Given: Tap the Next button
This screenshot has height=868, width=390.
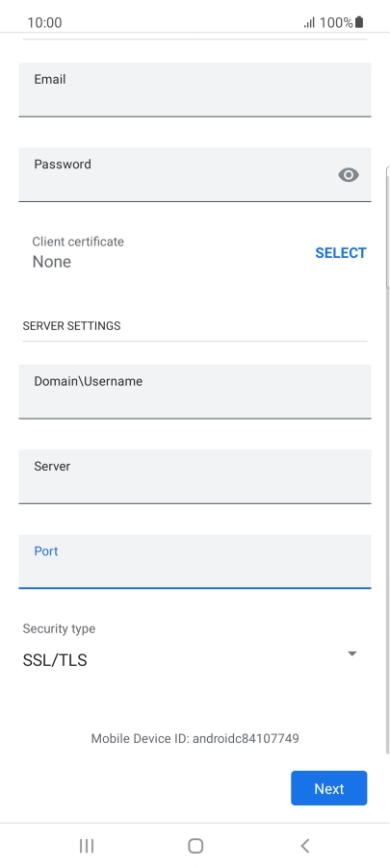Looking at the screenshot, I should [329, 788].
